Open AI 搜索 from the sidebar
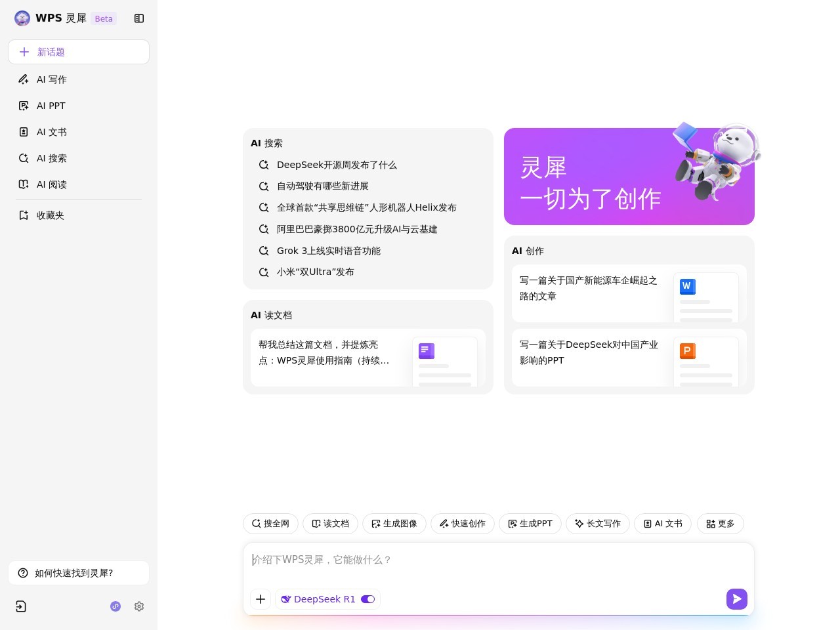Screen dimensions: 840x630 51,158
